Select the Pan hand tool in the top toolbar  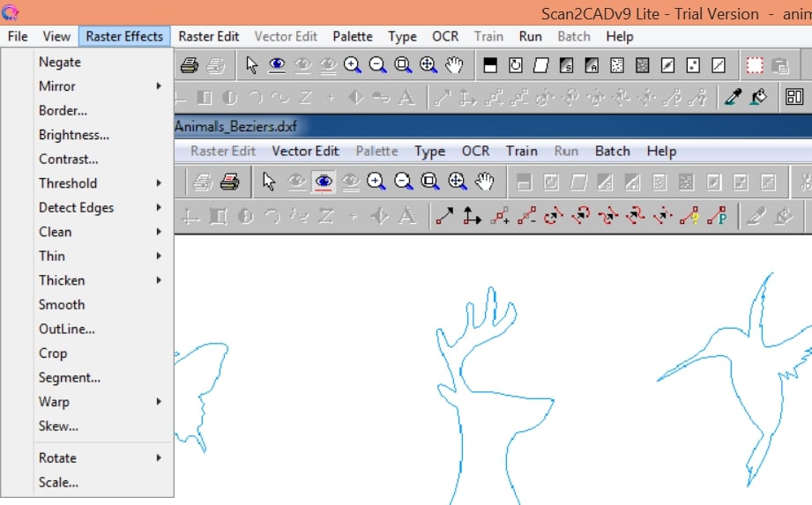coord(454,65)
